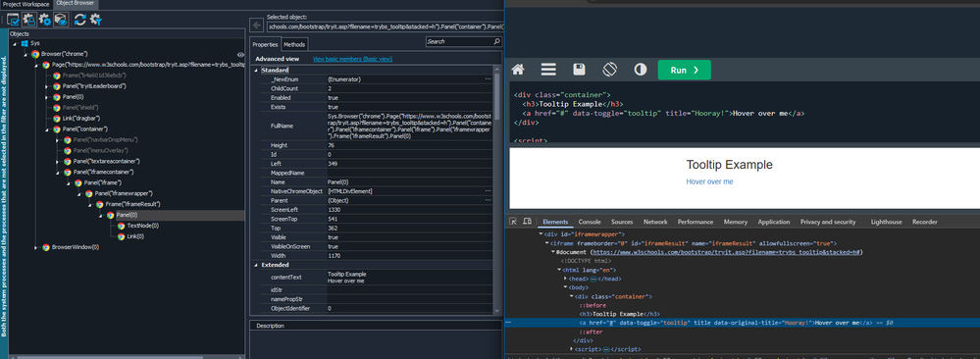
Task: Collapse the Standard properties section
Action: coord(256,70)
